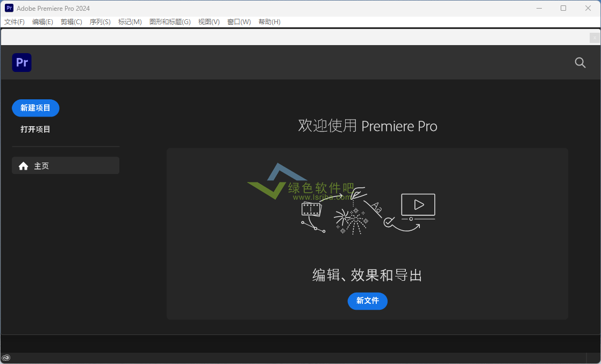Minimize the Premiere Pro window
The width and height of the screenshot is (601, 364).
539,8
